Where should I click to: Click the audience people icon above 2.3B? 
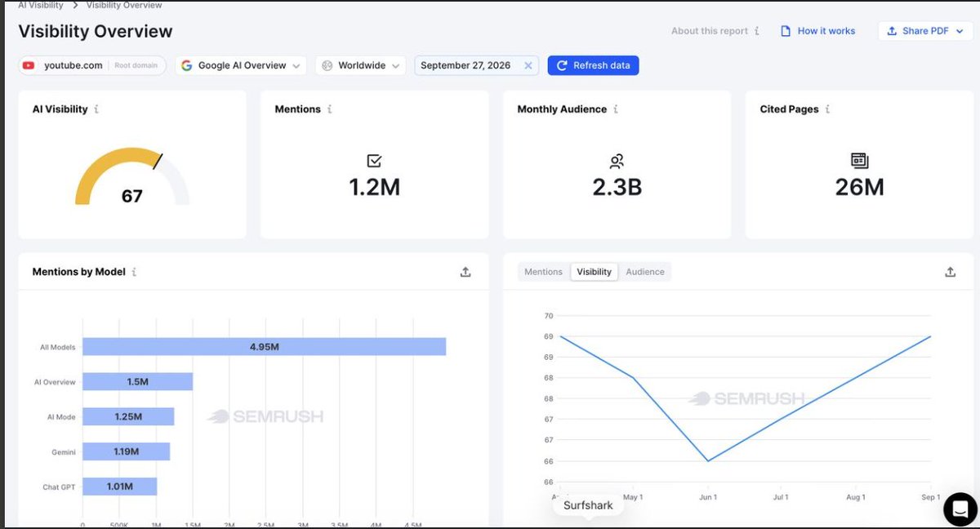coord(617,161)
